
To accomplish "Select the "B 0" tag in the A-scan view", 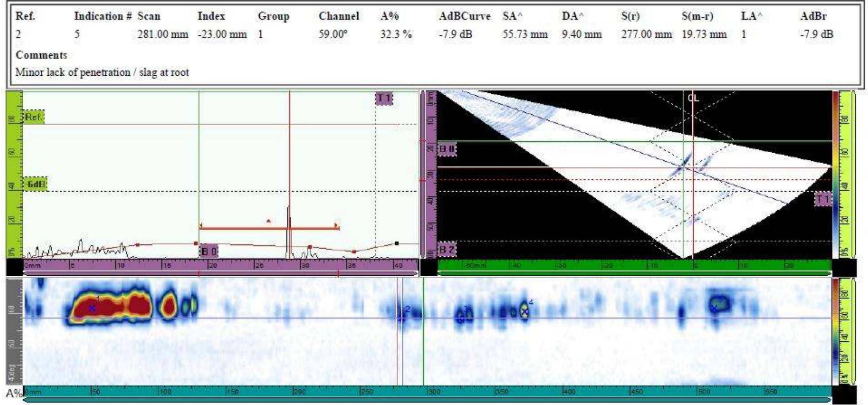I will click(209, 251).
